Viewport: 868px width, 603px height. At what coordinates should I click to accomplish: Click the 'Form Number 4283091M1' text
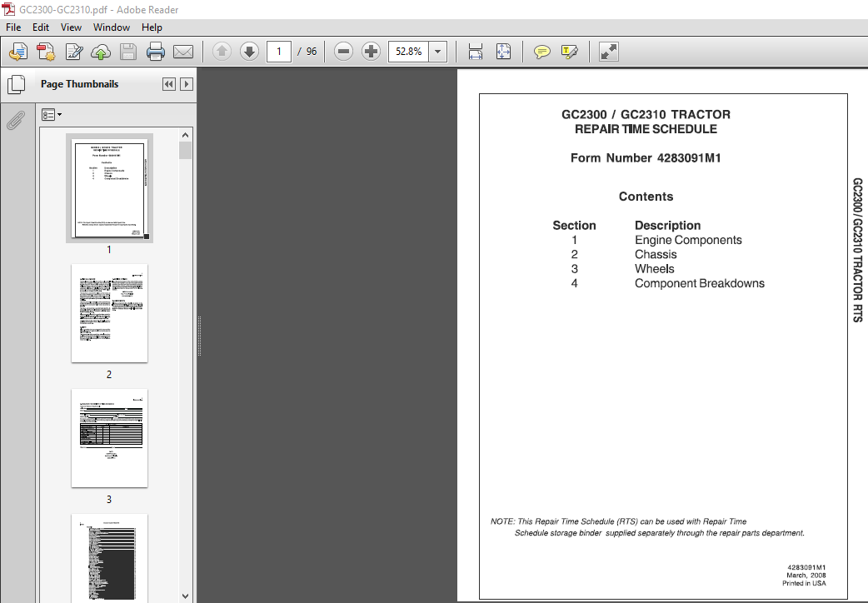point(646,157)
